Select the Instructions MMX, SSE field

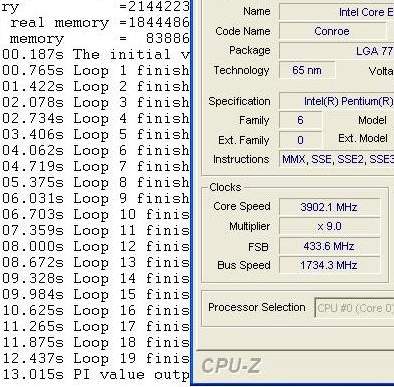tap(337, 159)
